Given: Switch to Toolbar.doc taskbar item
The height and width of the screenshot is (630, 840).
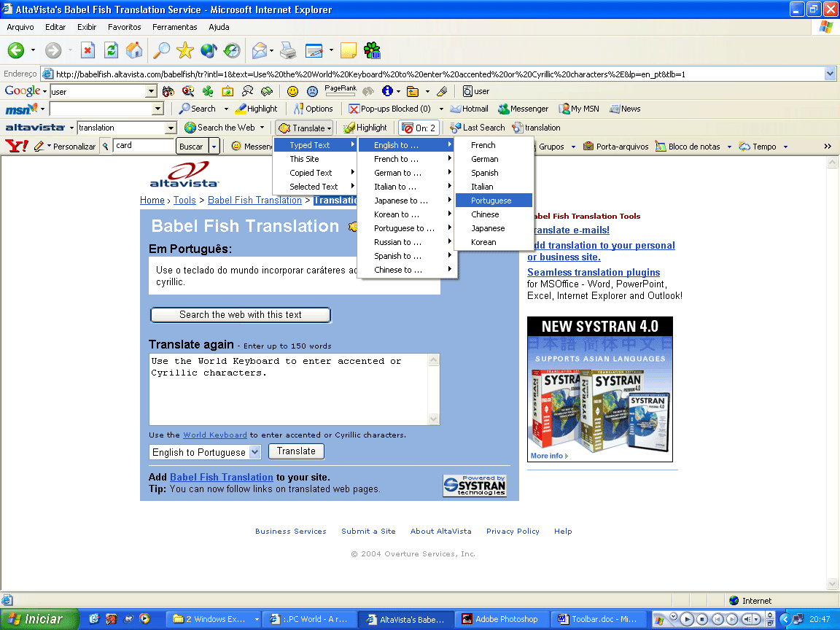Looking at the screenshot, I should coord(599,619).
